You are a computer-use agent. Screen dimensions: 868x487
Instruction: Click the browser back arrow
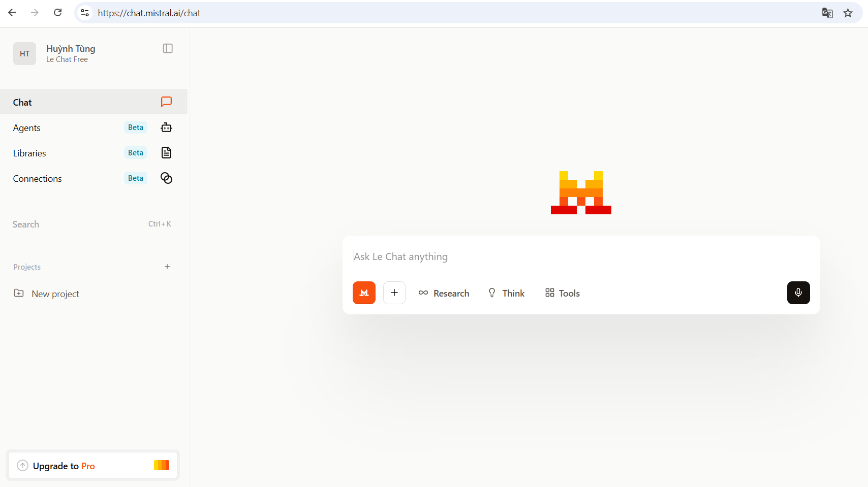12,13
